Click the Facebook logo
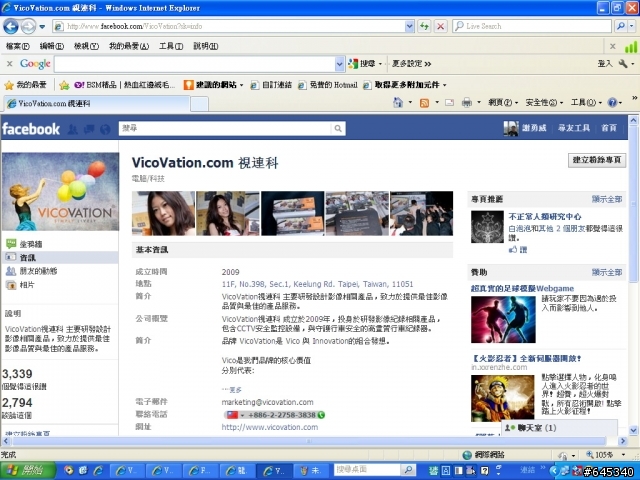Viewport: 640px width, 480px height. tap(31, 129)
